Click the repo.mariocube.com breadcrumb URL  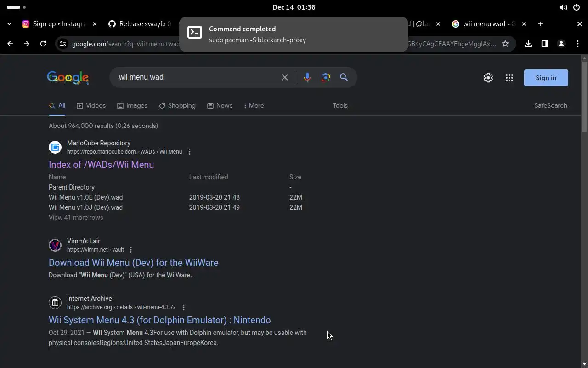tap(124, 152)
